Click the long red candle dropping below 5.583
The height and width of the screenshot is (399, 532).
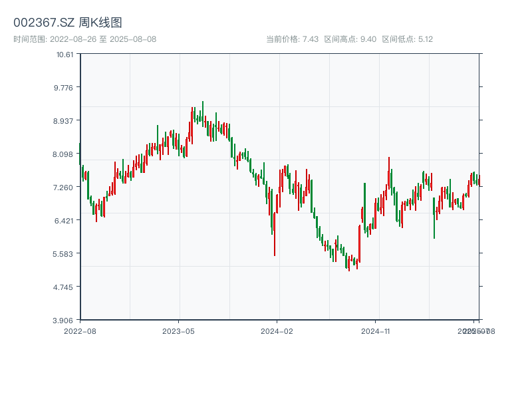pos(275,233)
